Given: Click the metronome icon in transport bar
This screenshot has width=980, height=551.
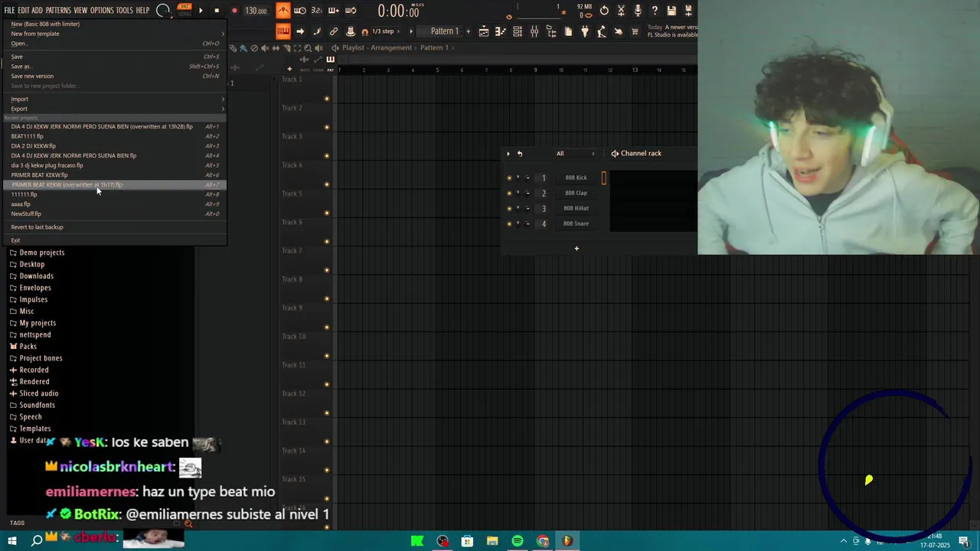Looking at the screenshot, I should (x=283, y=11).
